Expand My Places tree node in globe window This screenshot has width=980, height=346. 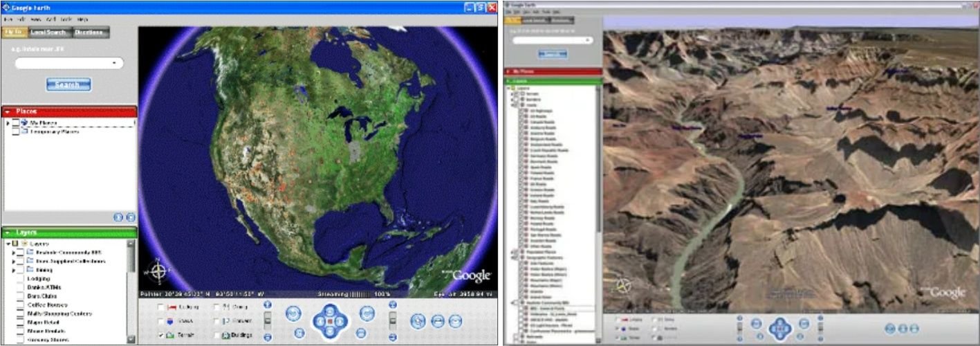pos(8,123)
